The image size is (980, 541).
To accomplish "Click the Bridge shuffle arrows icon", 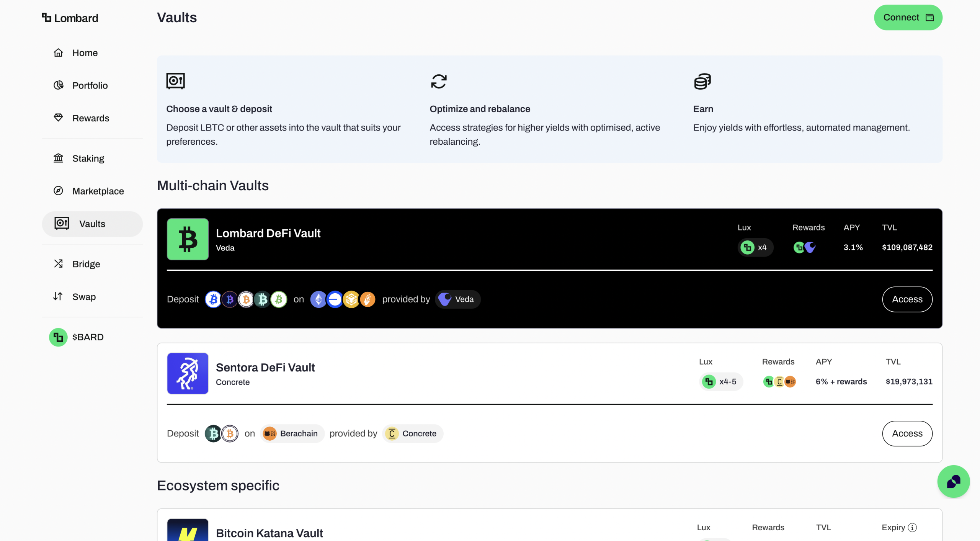I will [x=58, y=263].
